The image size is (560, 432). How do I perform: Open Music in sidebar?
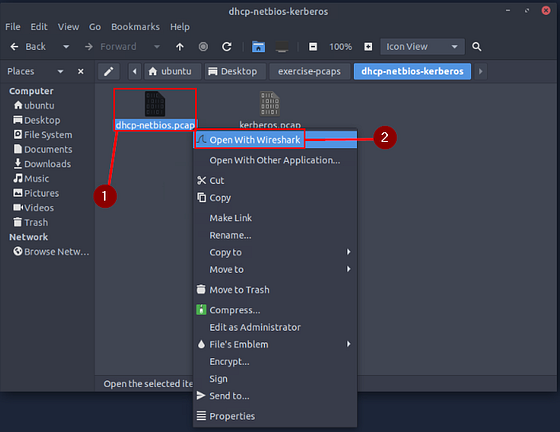click(x=31, y=179)
